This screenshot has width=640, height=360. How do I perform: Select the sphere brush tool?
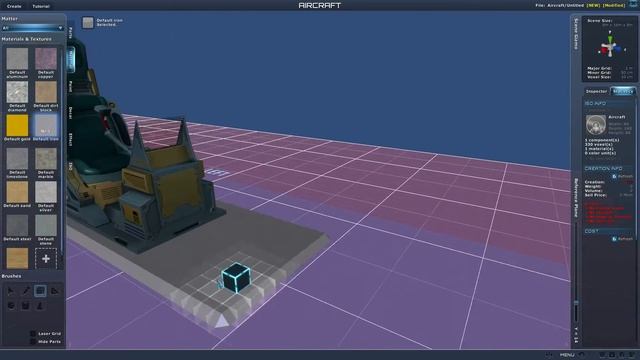coord(11,305)
